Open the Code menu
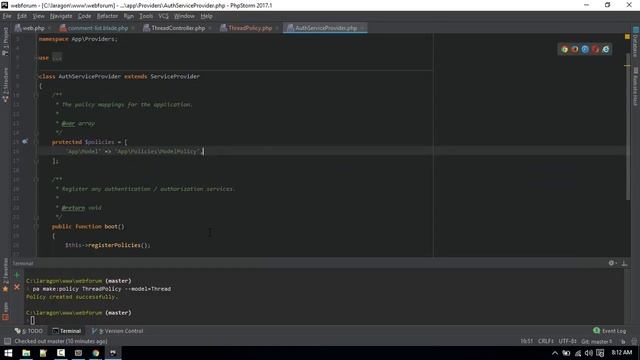 click(84, 16)
